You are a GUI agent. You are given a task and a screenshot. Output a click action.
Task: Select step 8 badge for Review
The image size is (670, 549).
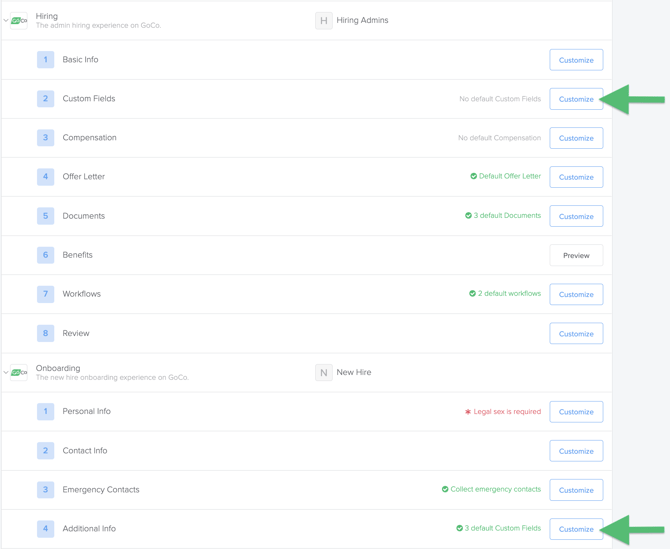point(45,333)
